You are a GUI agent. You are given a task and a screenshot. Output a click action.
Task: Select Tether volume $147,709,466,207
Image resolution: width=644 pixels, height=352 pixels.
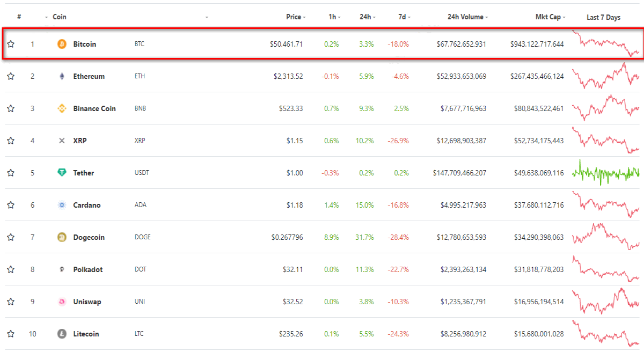click(460, 173)
